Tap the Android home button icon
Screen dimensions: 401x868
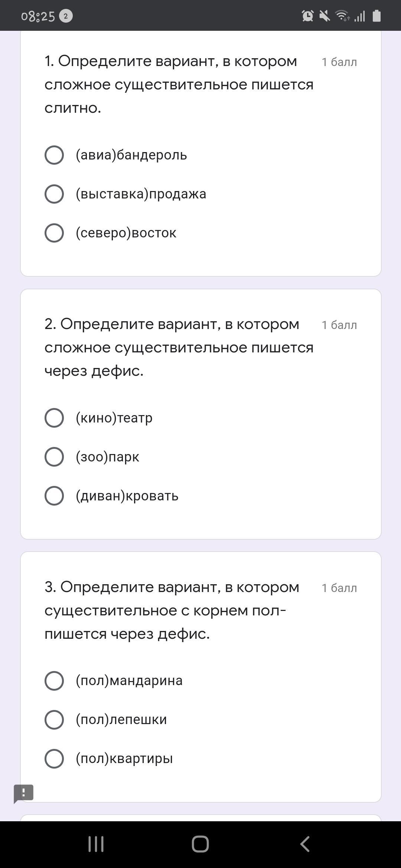click(200, 844)
